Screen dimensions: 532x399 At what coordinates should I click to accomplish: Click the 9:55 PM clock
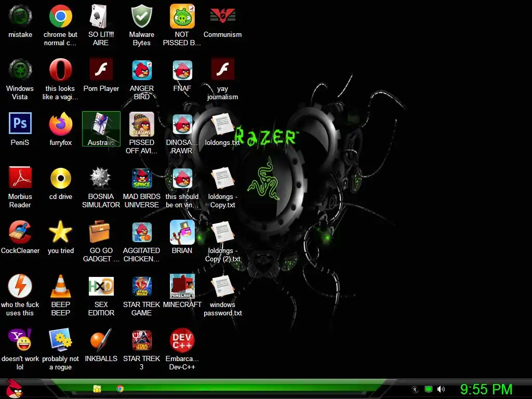click(486, 389)
